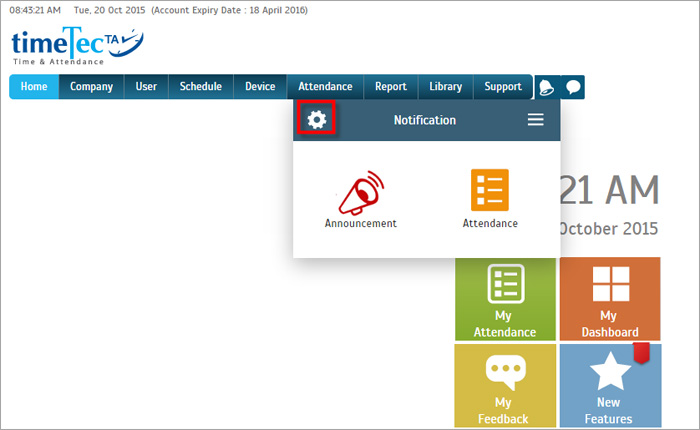
Task: Click the orange Attendance list icon
Action: (490, 190)
